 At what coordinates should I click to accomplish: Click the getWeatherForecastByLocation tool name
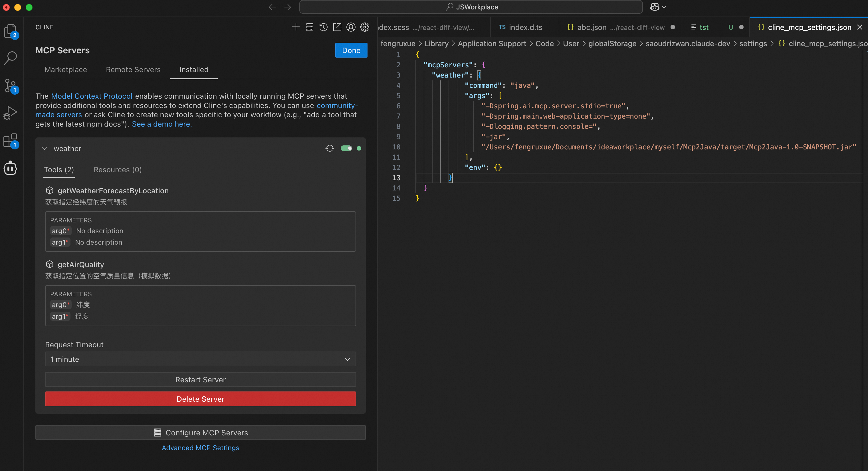113,190
